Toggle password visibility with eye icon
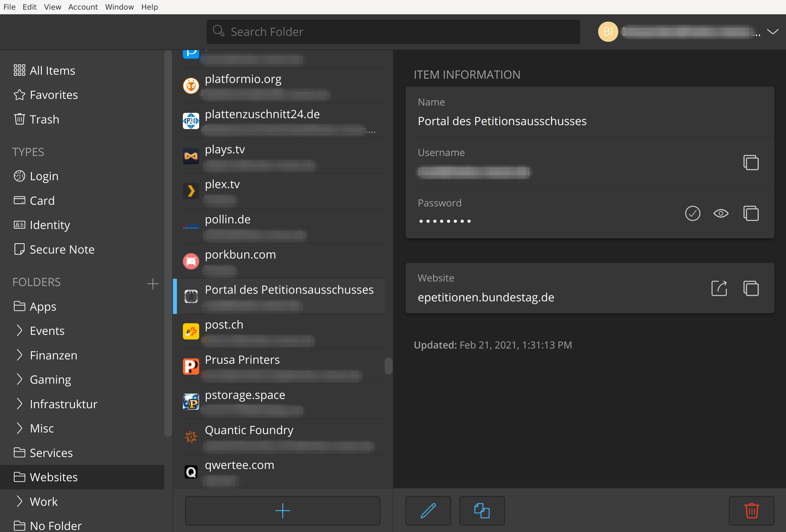Viewport: 786px width, 532px height. [x=721, y=213]
